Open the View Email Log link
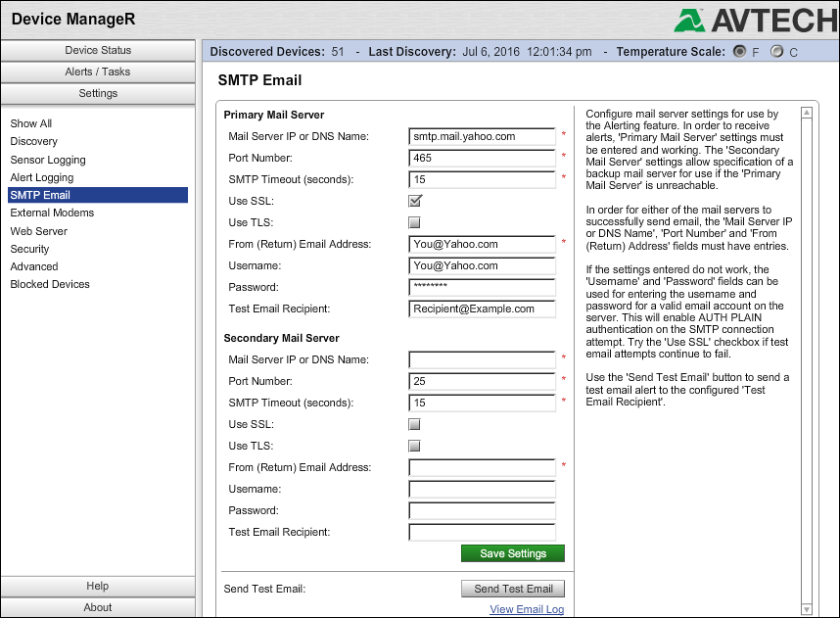840x618 pixels. [527, 609]
